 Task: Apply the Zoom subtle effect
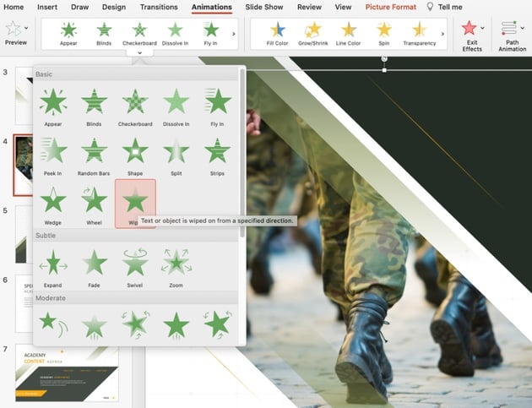[176, 265]
